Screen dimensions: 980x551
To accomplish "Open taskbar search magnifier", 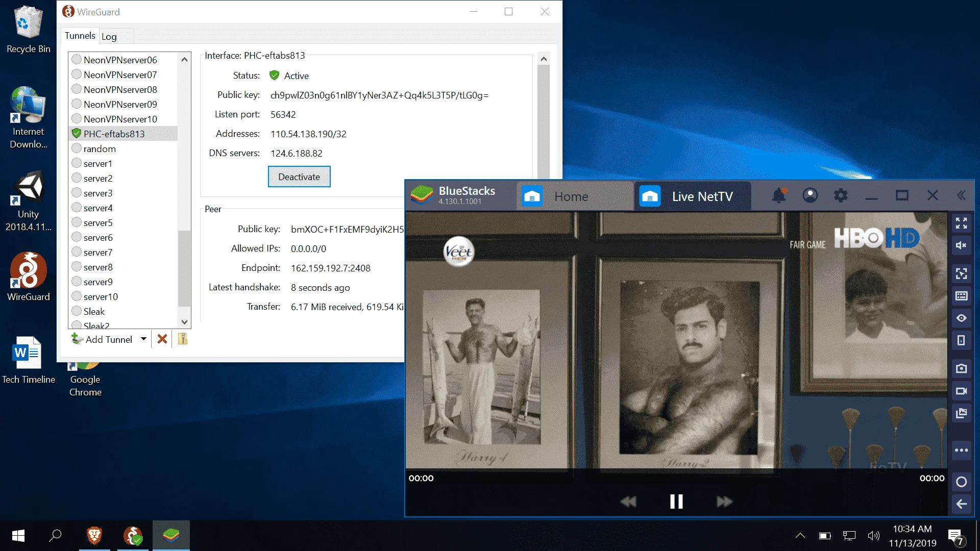I will coord(55,536).
